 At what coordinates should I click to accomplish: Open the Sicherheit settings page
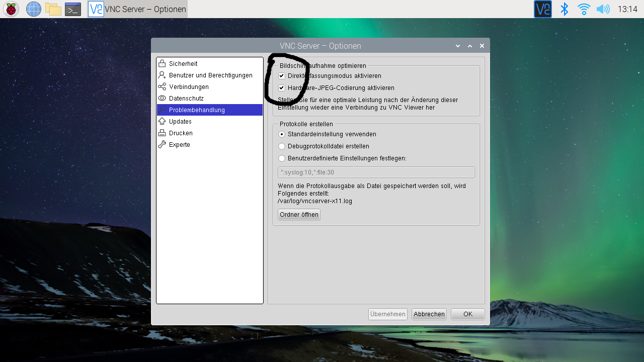click(x=210, y=64)
